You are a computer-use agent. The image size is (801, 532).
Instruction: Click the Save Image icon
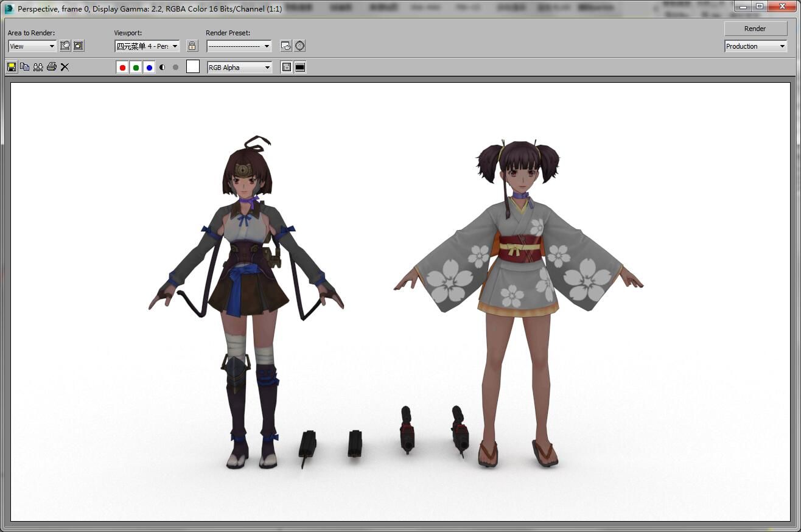[12, 67]
